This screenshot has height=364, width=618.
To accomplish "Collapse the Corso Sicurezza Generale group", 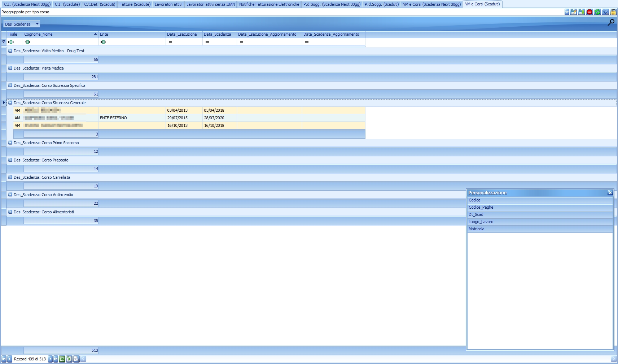I will point(10,102).
